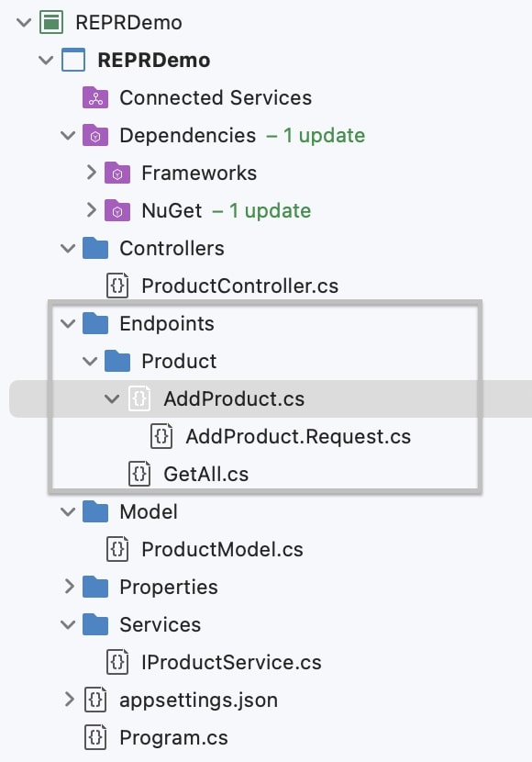Click the Endpoints folder icon
Image resolution: width=532 pixels, height=762 pixels.
[95, 324]
